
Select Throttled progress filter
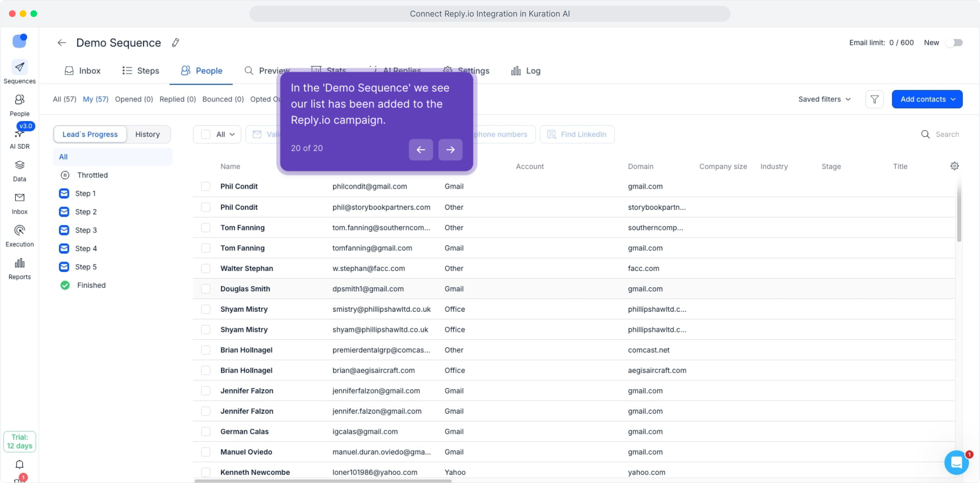84,175
